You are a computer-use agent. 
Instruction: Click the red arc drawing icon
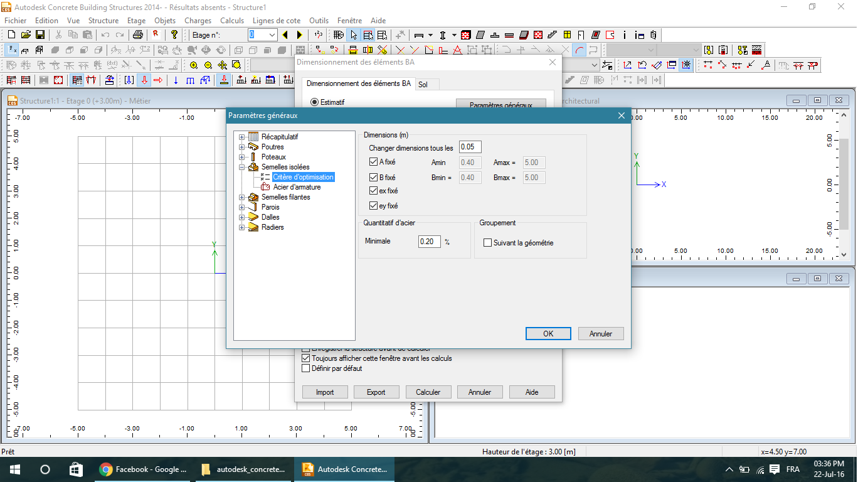580,50
